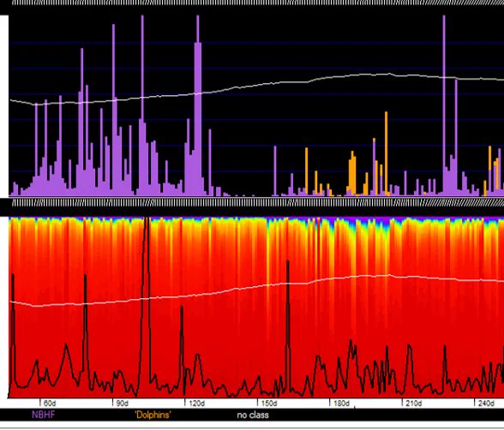
Task: Click the orange 'Dolphins' legend label
Action: (153, 415)
